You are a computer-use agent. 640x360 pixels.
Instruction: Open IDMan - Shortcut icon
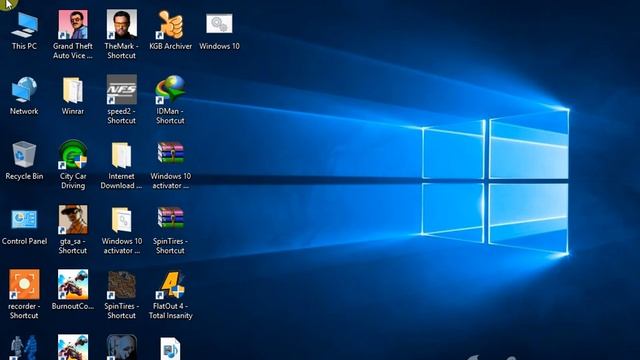click(x=170, y=89)
